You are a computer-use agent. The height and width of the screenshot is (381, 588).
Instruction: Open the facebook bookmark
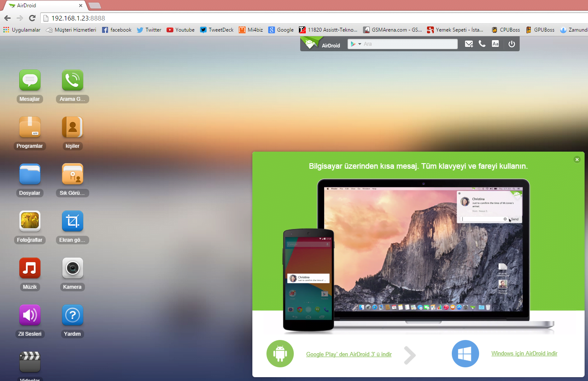coord(117,30)
